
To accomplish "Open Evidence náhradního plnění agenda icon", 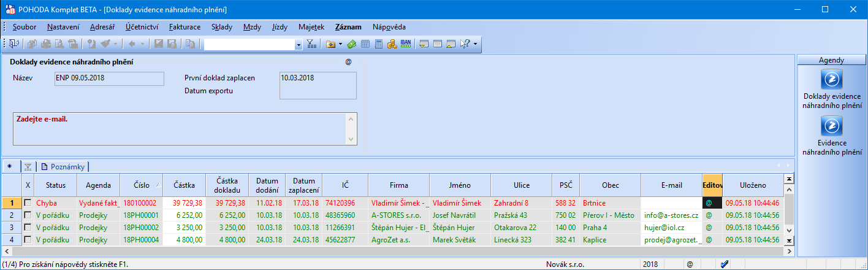I will [832, 126].
